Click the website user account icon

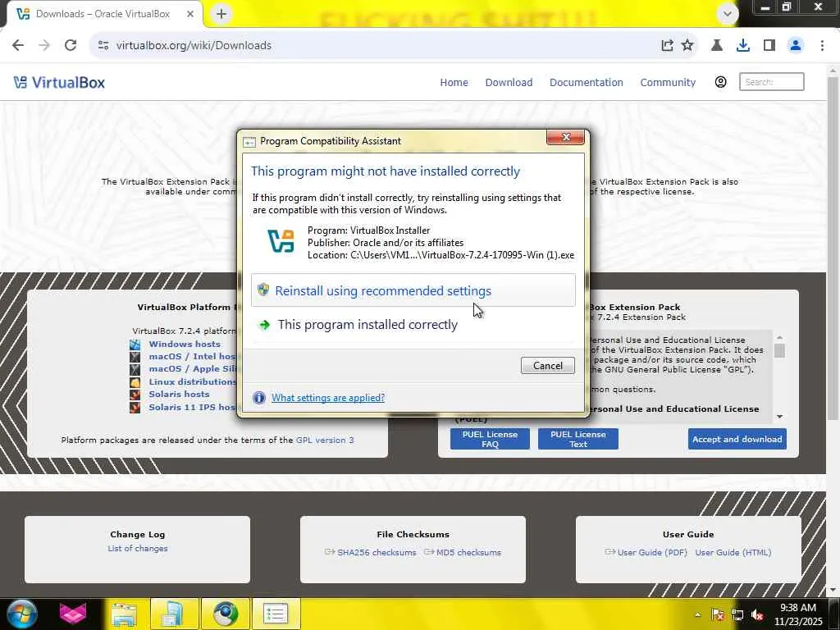(x=720, y=82)
